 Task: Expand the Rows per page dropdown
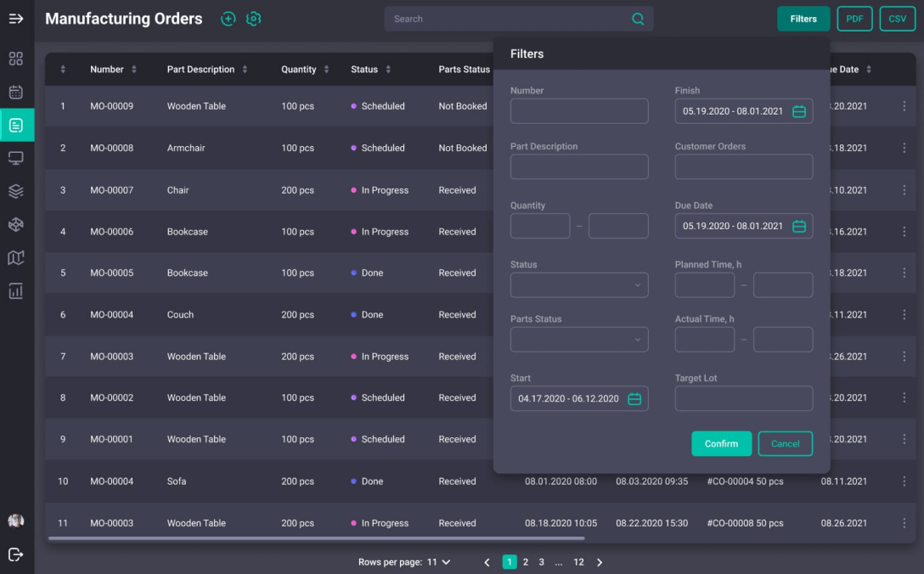(x=438, y=562)
